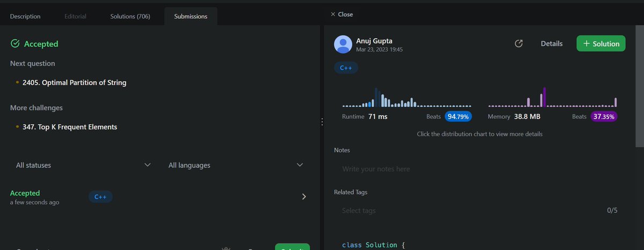The height and width of the screenshot is (250, 644).
Task: Click the 0/5 tag counter
Action: [612, 210]
